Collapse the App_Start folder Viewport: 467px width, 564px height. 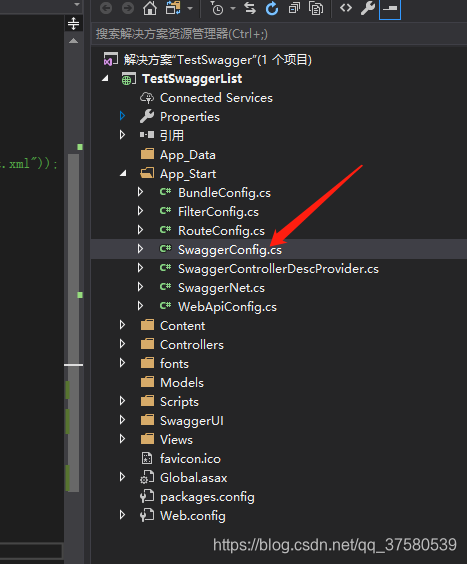(123, 174)
